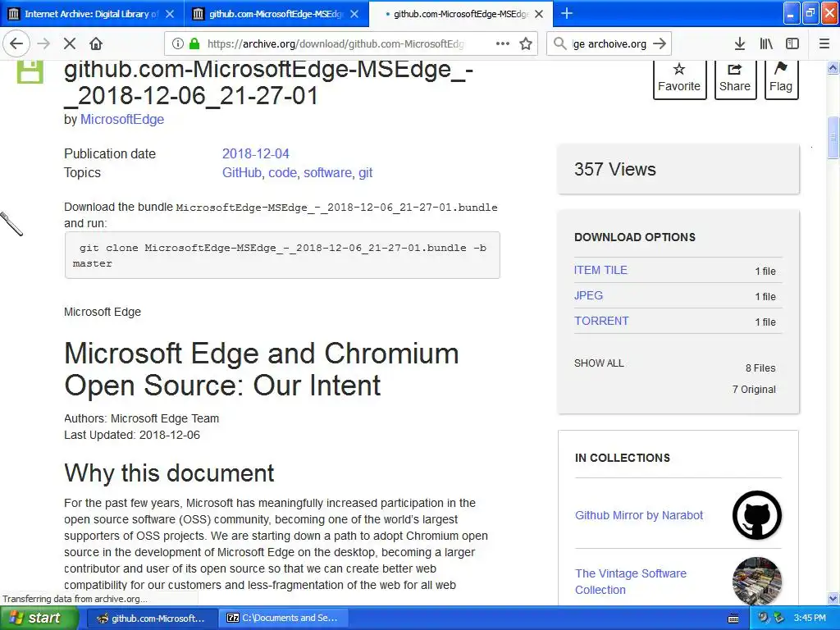This screenshot has width=840, height=630.
Task: Switch to github.com-Microsoft taskbar window
Action: 151,619
